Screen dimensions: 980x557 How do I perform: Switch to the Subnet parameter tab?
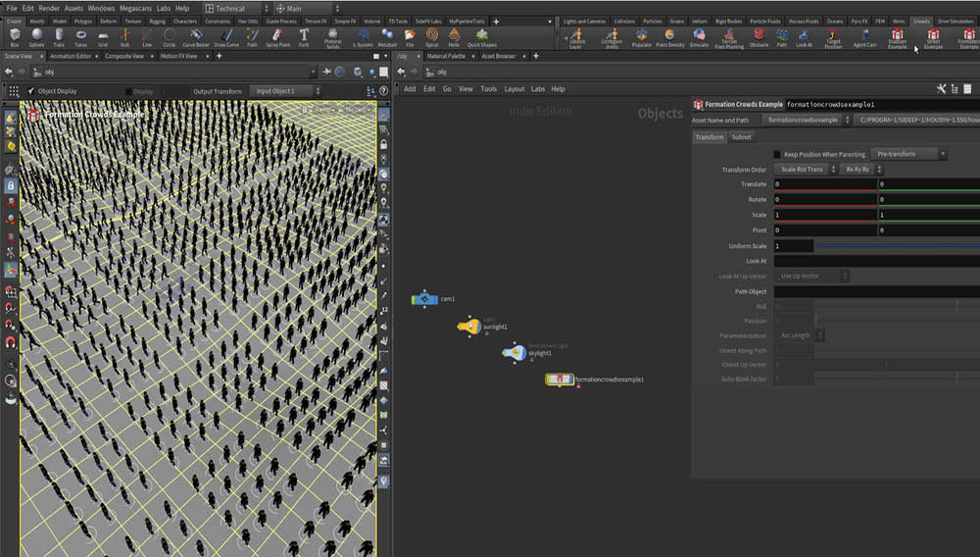(742, 137)
